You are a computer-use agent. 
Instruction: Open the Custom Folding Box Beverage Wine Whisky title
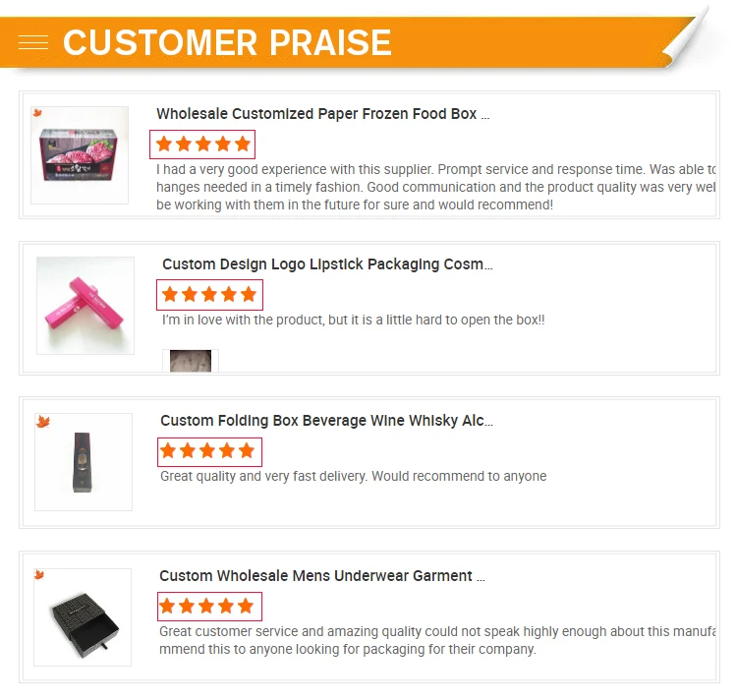[x=326, y=421]
